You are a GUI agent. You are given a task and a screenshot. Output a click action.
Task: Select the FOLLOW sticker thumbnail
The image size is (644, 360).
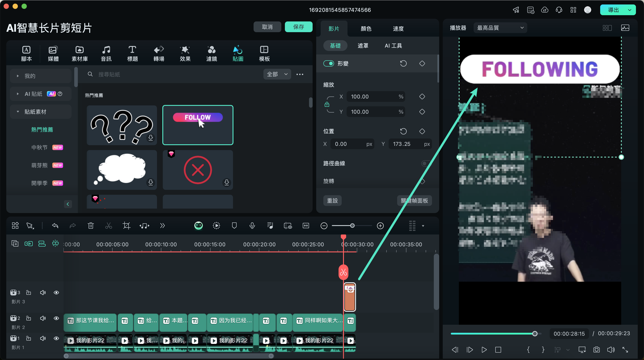(x=198, y=125)
